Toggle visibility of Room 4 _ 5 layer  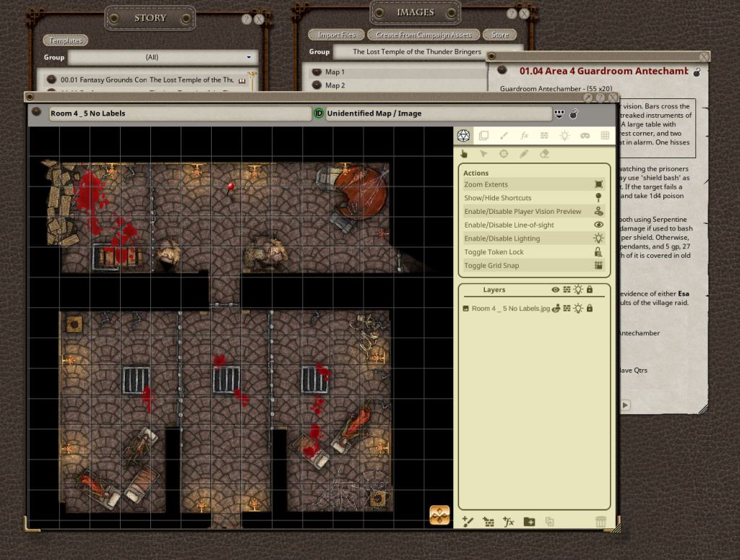pos(556,309)
